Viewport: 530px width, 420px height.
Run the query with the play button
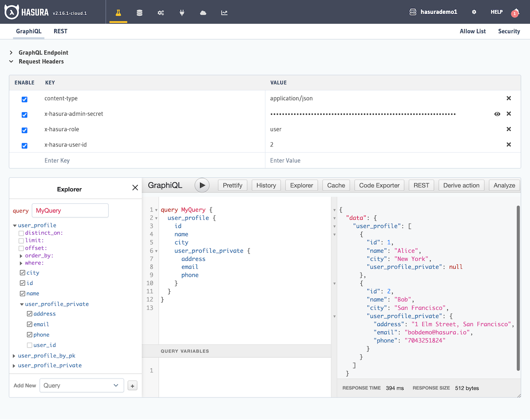click(x=202, y=185)
